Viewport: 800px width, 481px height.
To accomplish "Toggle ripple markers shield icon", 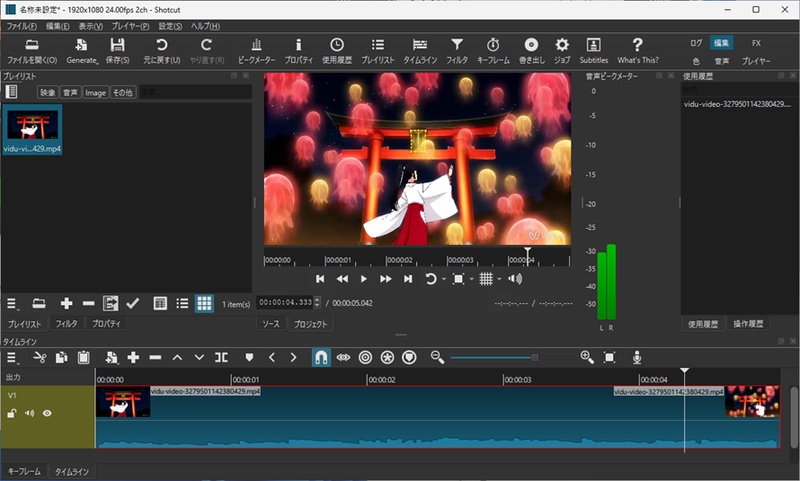I will (x=409, y=358).
